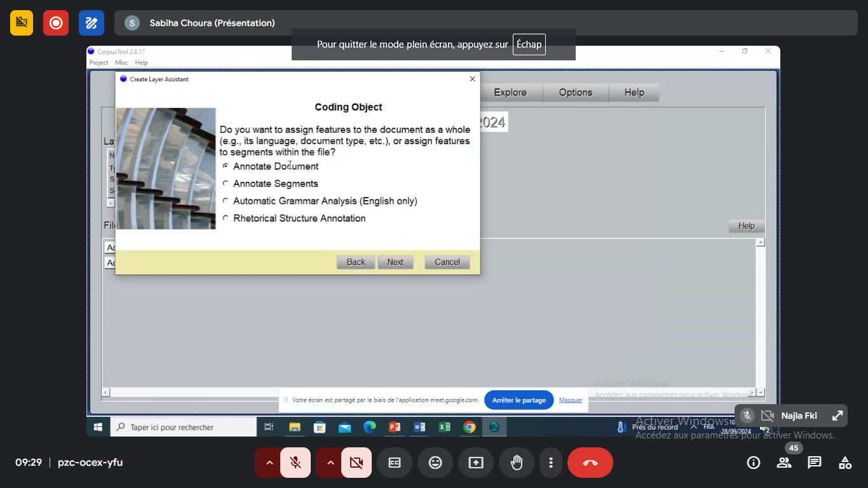868x488 pixels.
Task: Select Automatic Grammar Analysis radio option
Action: click(226, 201)
